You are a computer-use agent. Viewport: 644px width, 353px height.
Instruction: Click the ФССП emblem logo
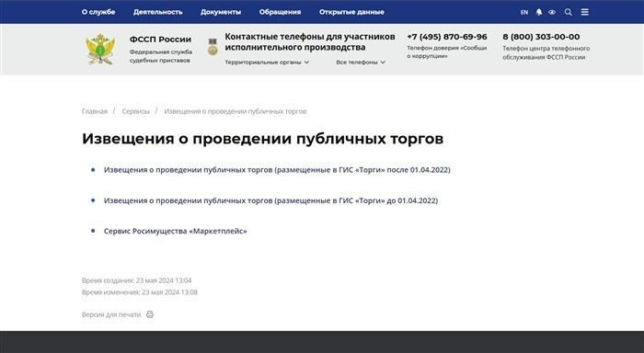tap(100, 50)
